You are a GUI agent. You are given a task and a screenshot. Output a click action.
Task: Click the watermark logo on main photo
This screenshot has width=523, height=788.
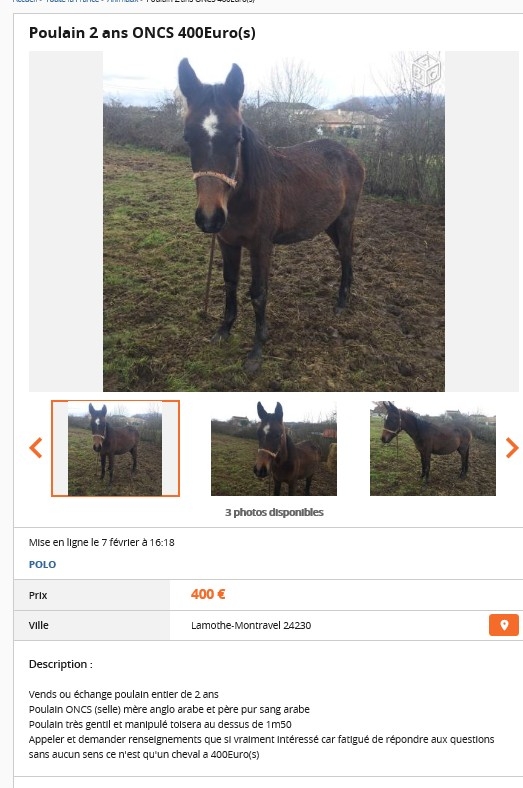point(426,70)
